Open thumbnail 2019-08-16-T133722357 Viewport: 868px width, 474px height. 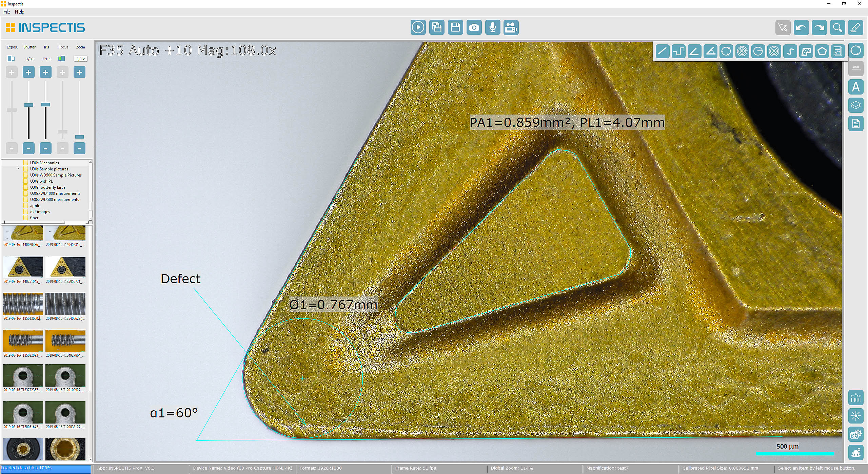[23, 375]
